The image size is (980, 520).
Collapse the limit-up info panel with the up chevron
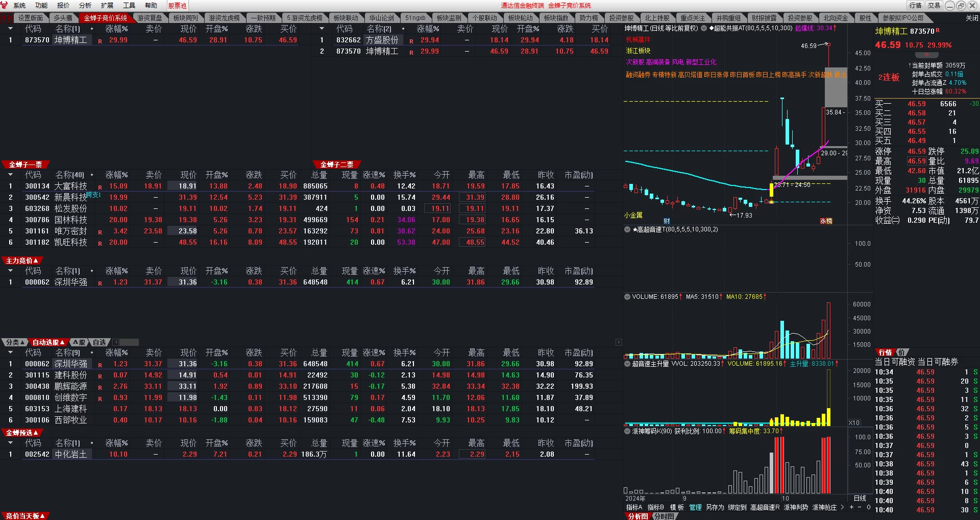(x=926, y=55)
